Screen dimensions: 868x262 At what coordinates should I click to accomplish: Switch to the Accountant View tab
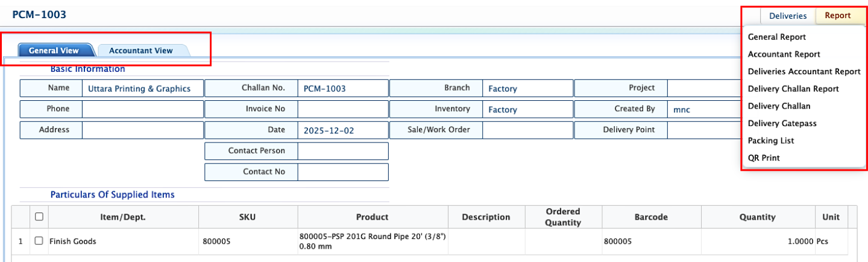[141, 51]
